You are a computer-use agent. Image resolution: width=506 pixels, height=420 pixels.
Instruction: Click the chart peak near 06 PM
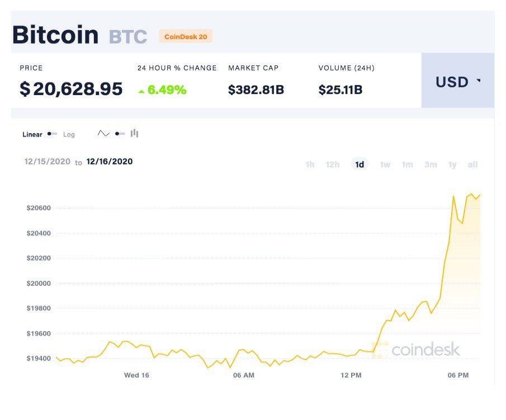coord(453,196)
